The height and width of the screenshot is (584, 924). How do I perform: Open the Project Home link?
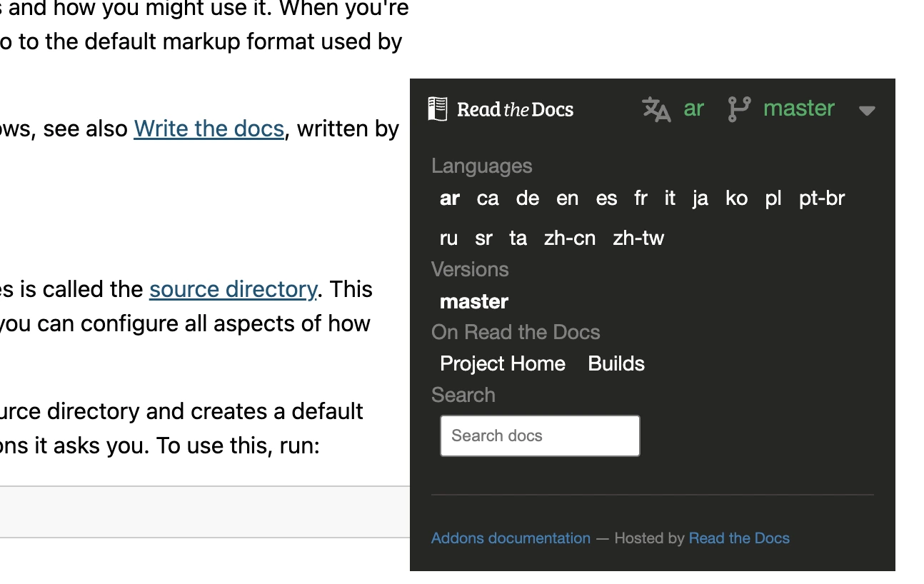tap(503, 363)
